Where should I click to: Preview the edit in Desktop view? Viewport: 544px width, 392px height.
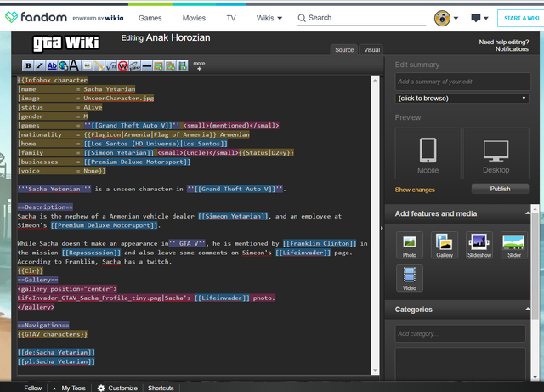click(496, 153)
